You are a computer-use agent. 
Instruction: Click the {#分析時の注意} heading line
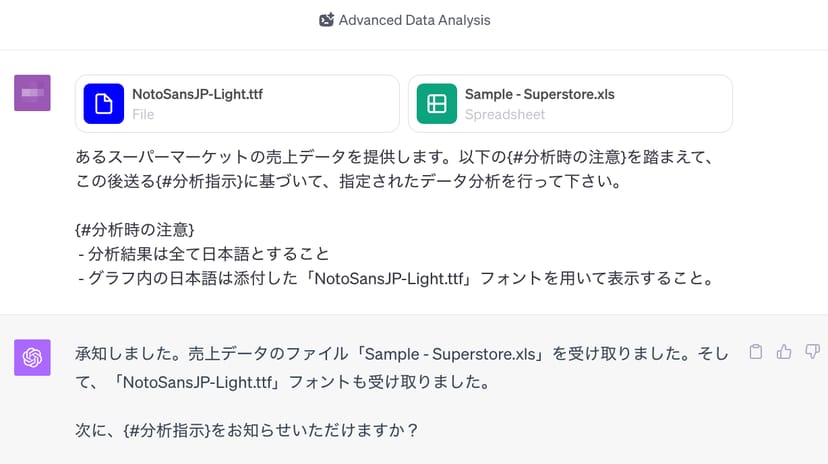coord(141,230)
